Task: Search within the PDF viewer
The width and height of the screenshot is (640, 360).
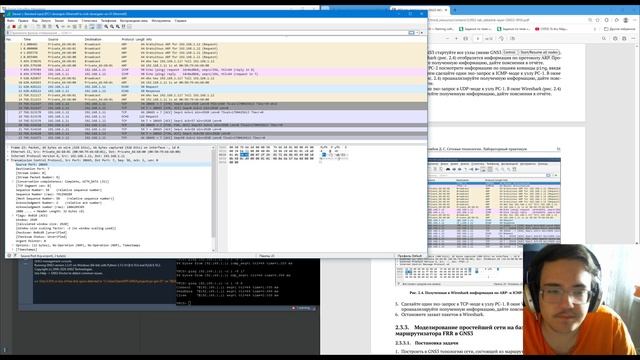Action: click(x=604, y=38)
